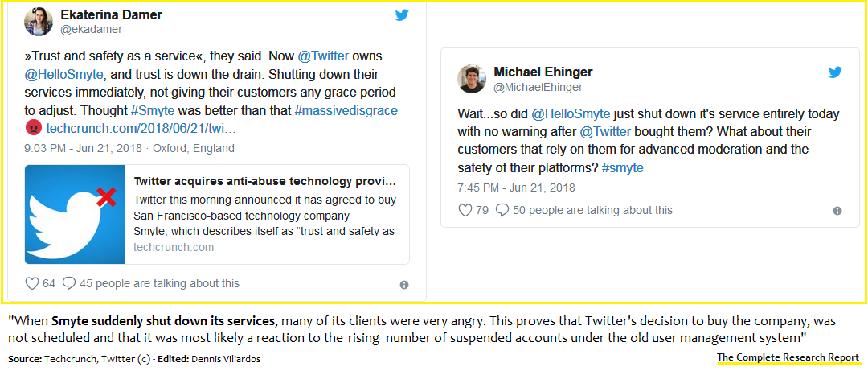The width and height of the screenshot is (868, 371).
Task: Open the TechCrunch article preview card image
Action: coord(76,214)
